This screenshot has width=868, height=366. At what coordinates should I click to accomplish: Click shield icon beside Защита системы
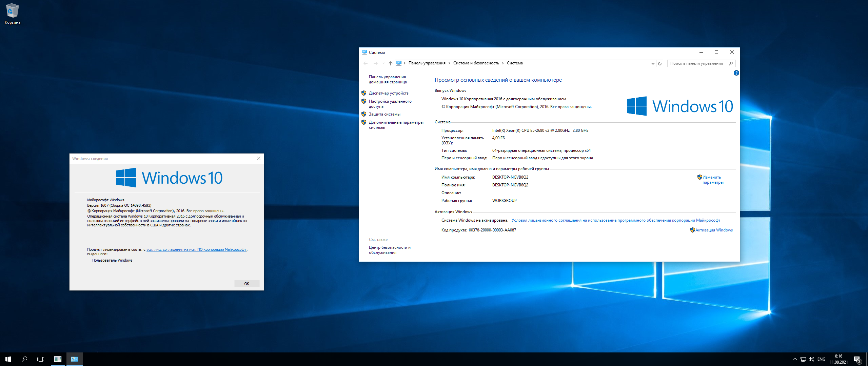pyautogui.click(x=364, y=114)
